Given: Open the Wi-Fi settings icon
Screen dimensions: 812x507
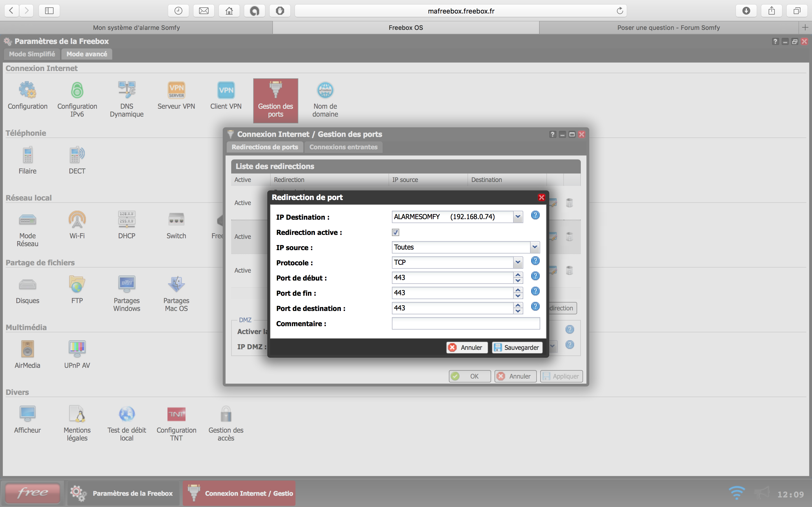Looking at the screenshot, I should click(x=77, y=220).
